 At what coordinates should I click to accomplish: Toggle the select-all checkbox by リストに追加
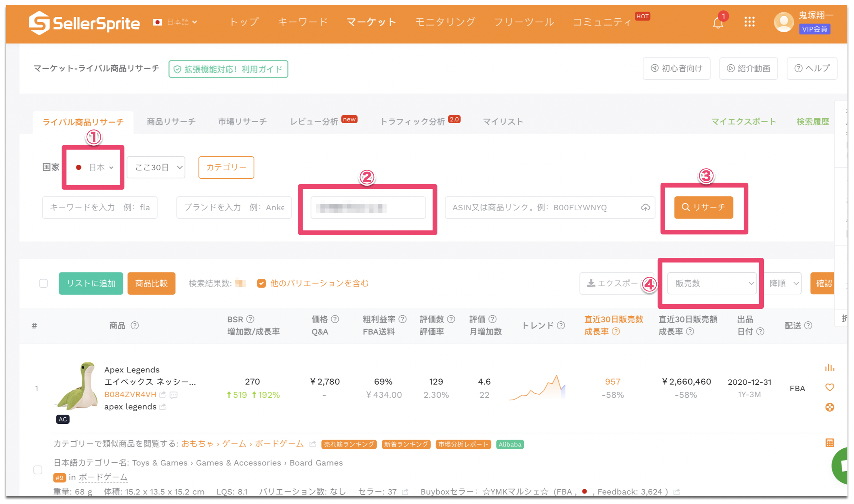click(x=43, y=283)
